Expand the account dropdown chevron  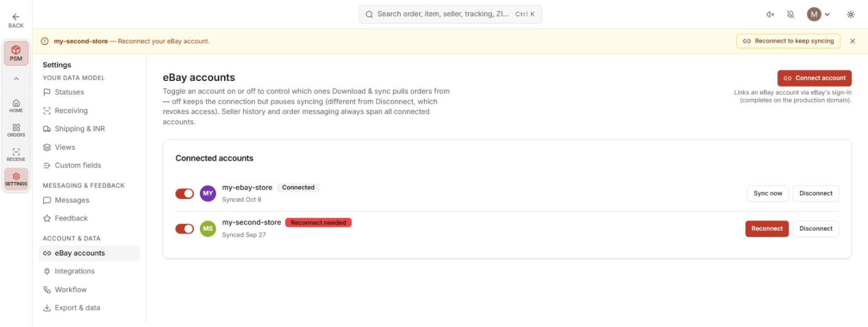[828, 14]
